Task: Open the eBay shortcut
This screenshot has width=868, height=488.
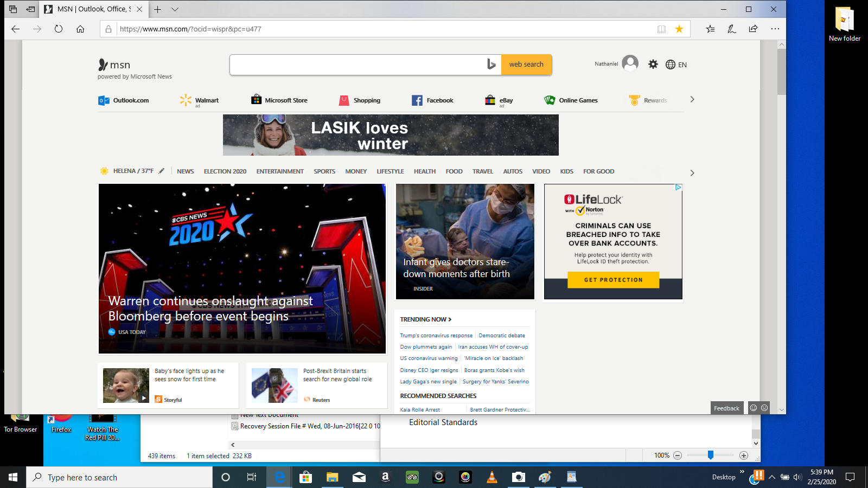Action: click(499, 100)
